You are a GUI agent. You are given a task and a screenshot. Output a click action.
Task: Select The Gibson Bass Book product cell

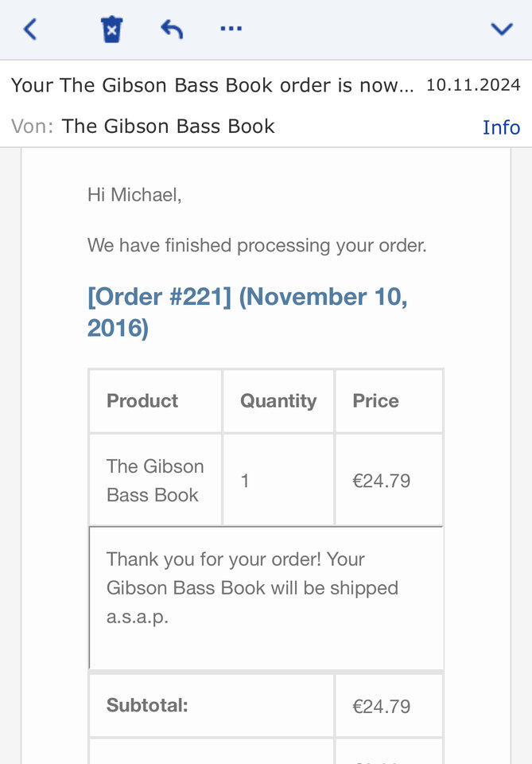[x=155, y=481]
